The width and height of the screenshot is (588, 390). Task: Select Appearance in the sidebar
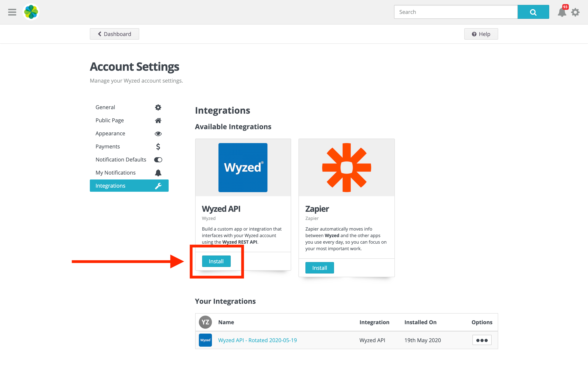click(x=110, y=133)
